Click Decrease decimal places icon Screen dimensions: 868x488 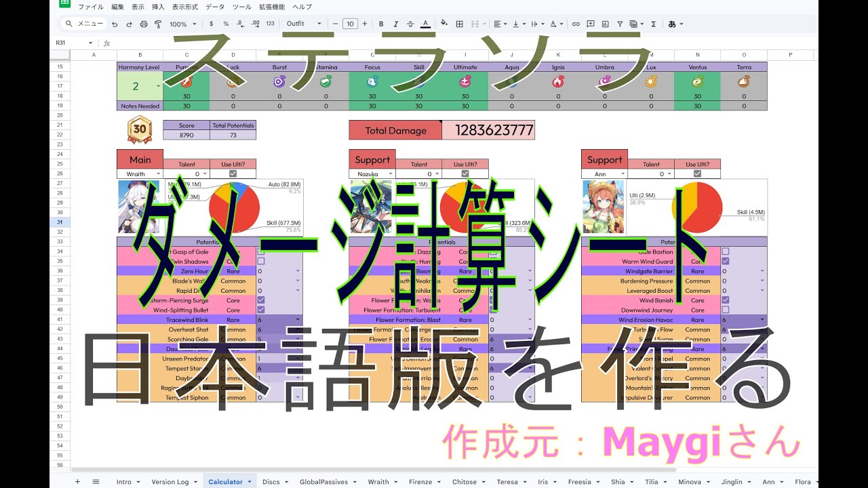pos(241,24)
